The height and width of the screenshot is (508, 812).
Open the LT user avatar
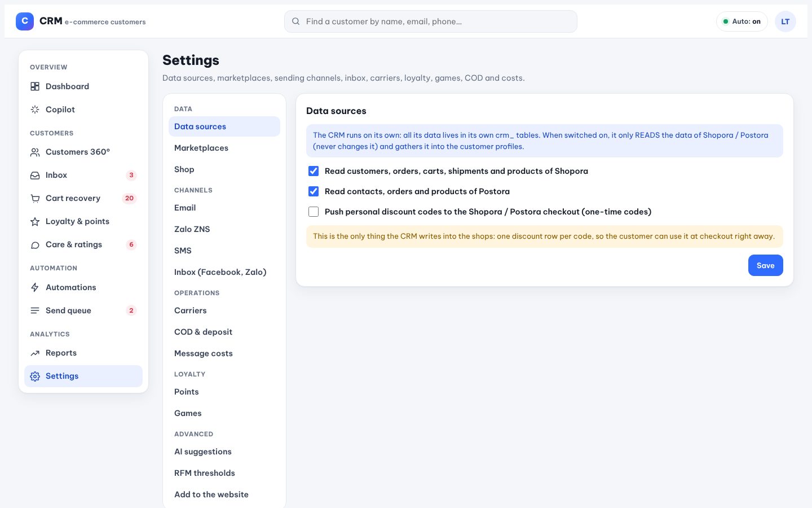pyautogui.click(x=785, y=21)
